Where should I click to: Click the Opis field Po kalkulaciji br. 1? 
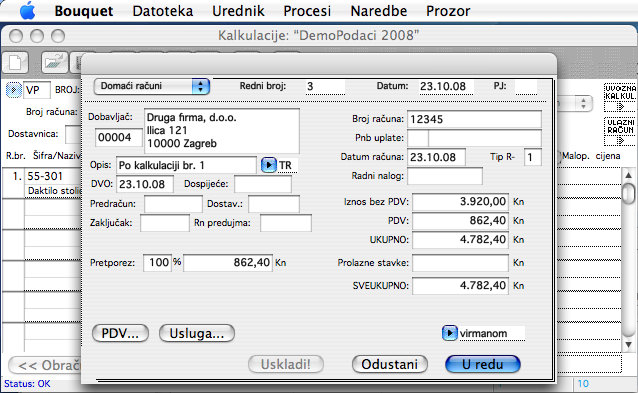coord(186,165)
